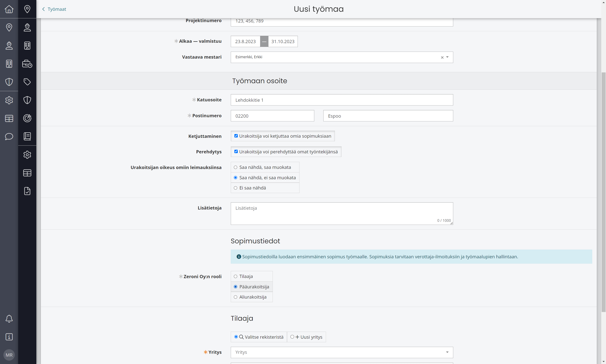Click the Projektinumero input field
The height and width of the screenshot is (364, 606).
tap(342, 22)
